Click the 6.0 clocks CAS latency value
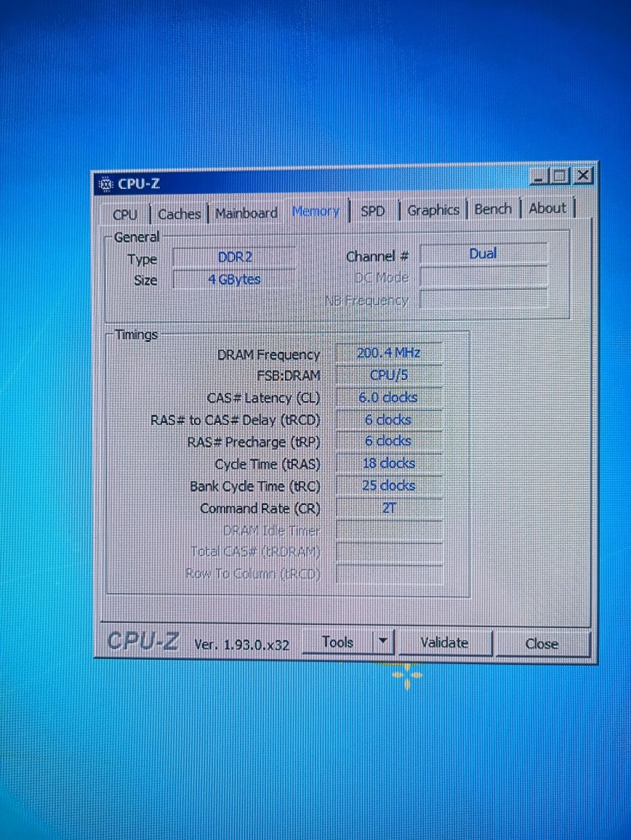The width and height of the screenshot is (631, 840). [x=389, y=397]
